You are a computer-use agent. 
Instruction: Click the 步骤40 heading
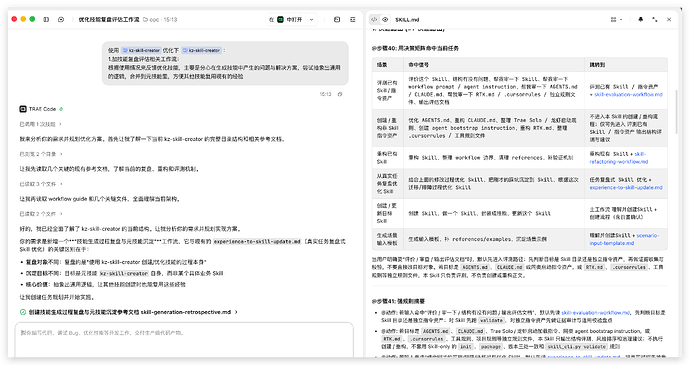pyautogui.click(x=415, y=48)
